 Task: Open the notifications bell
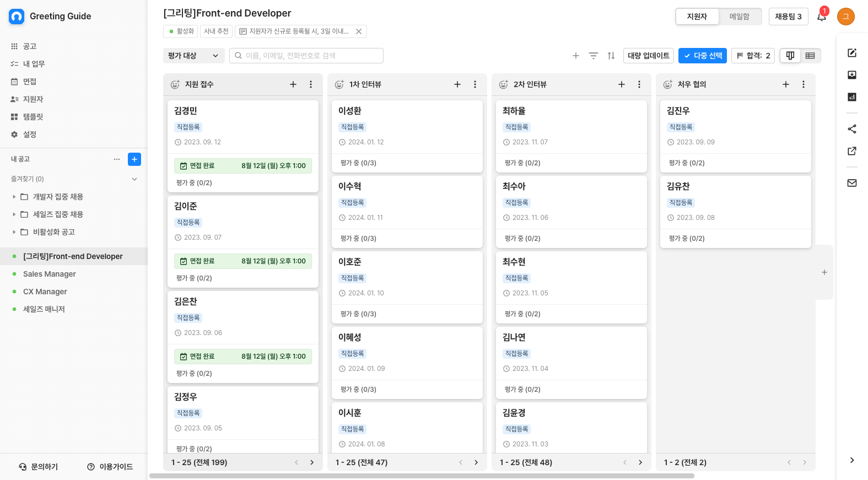(x=821, y=17)
